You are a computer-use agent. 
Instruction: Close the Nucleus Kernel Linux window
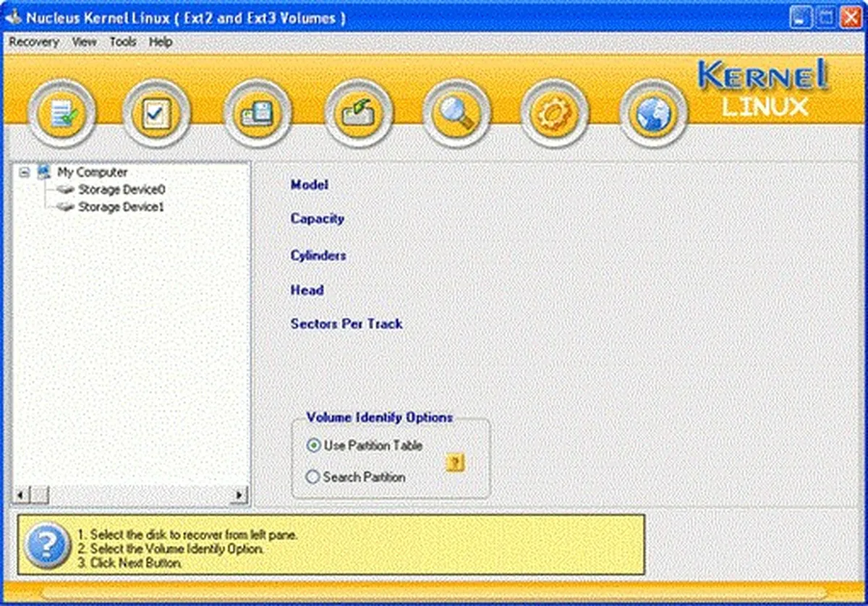pos(850,17)
